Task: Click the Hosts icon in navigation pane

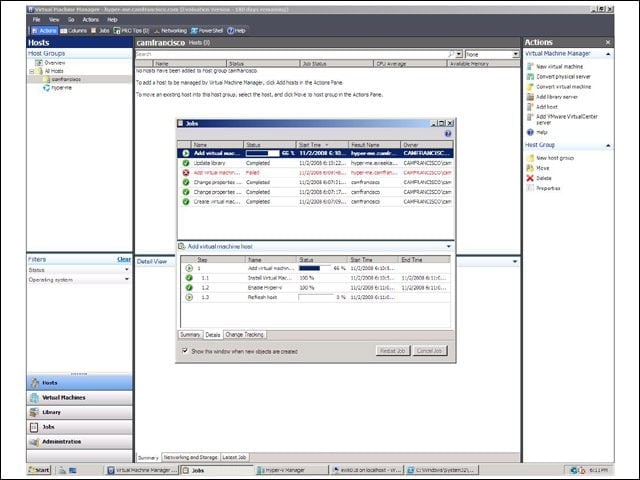Action: coord(35,383)
